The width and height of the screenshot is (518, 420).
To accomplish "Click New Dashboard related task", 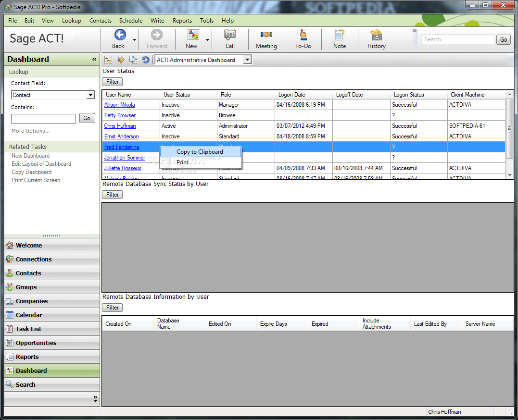I will (30, 156).
